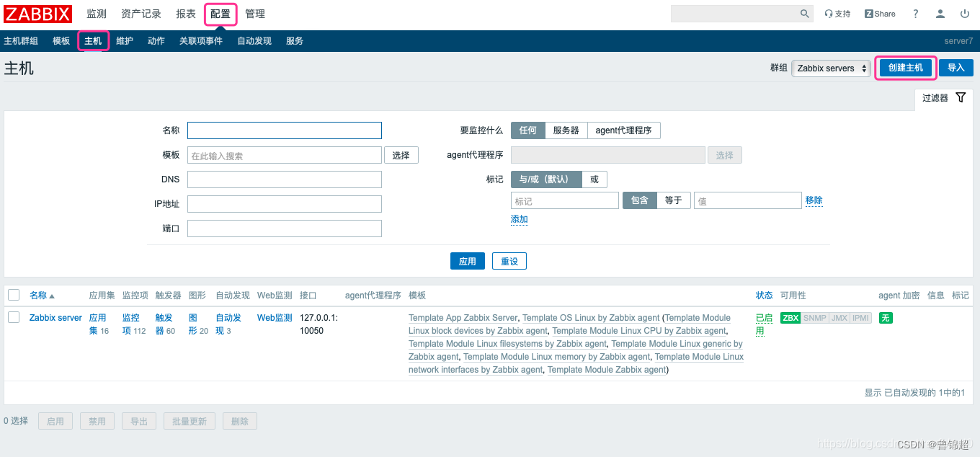Open the support (支持) link

click(837, 14)
